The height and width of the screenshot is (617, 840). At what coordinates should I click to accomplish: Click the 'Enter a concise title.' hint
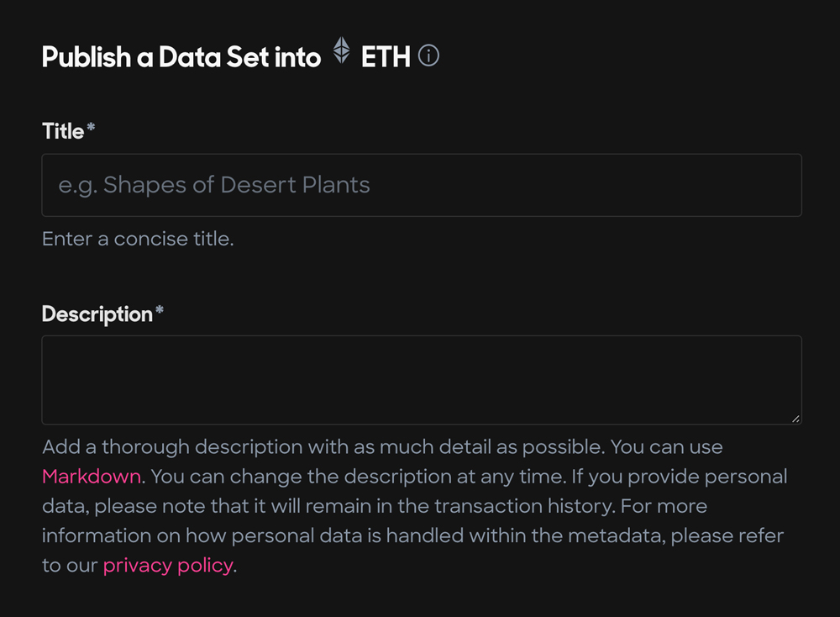click(138, 239)
